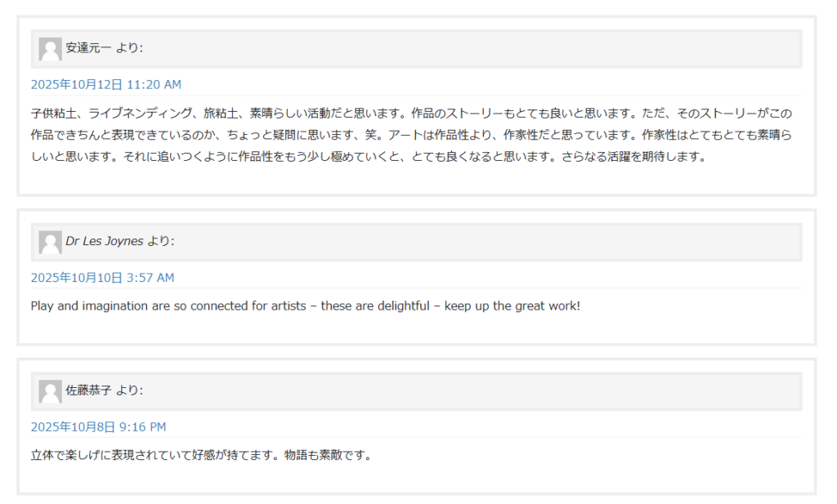This screenshot has height=504, width=837.
Task: Follow the 2025年10月8日 9:16 PM date link
Action: click(x=98, y=427)
